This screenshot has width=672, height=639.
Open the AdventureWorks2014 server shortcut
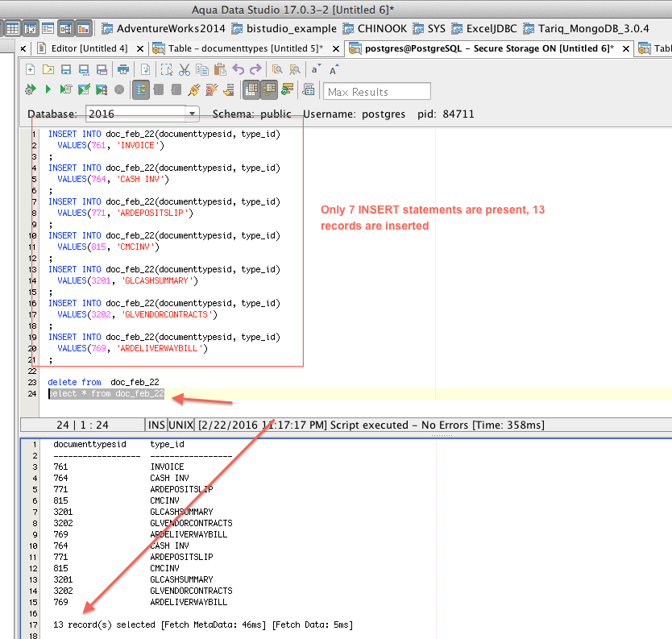point(163,29)
